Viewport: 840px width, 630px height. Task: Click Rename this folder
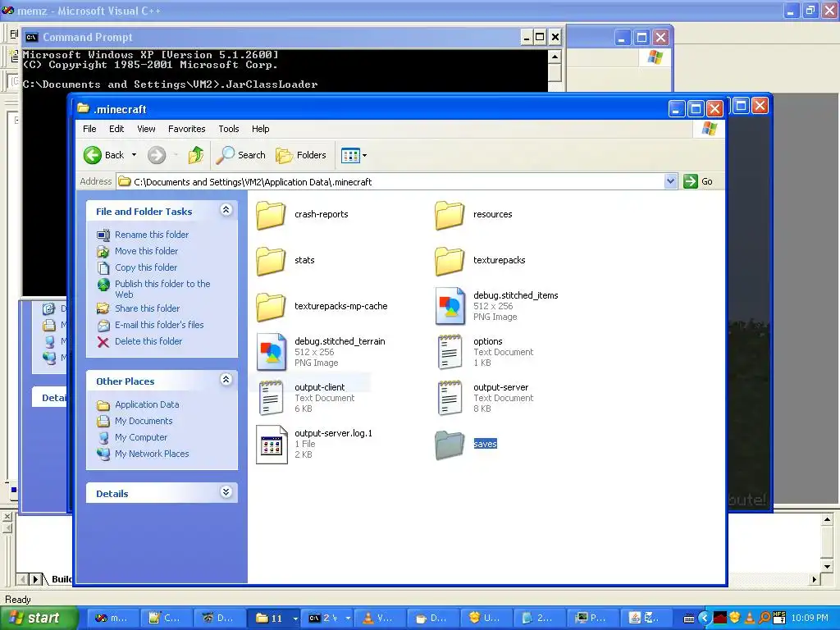pyautogui.click(x=152, y=235)
